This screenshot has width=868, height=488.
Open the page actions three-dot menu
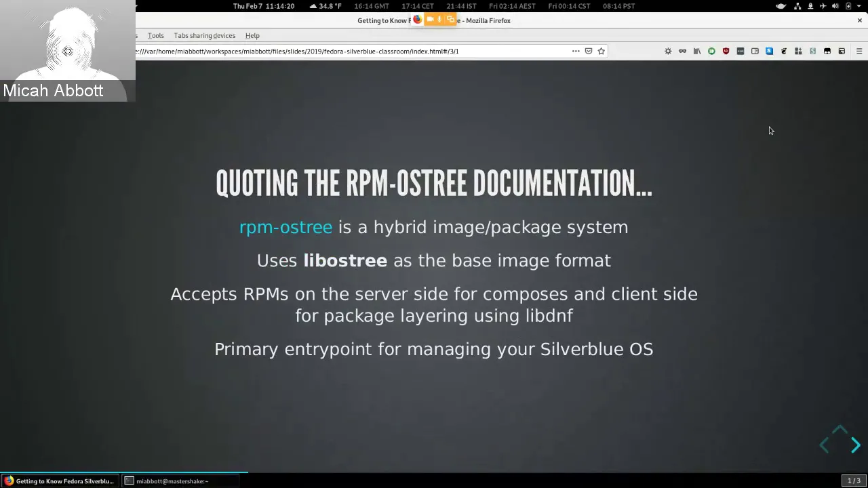point(576,51)
